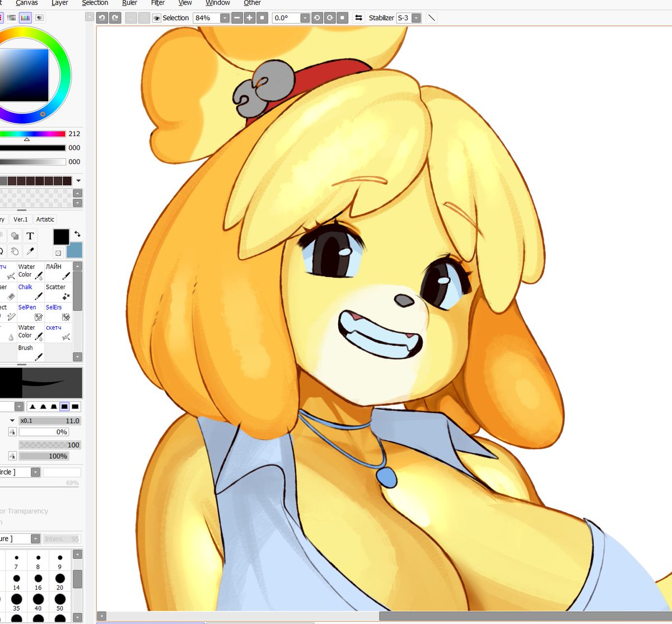Toggle the swatches color panel icon
The width and height of the screenshot is (672, 624).
click(x=25, y=18)
